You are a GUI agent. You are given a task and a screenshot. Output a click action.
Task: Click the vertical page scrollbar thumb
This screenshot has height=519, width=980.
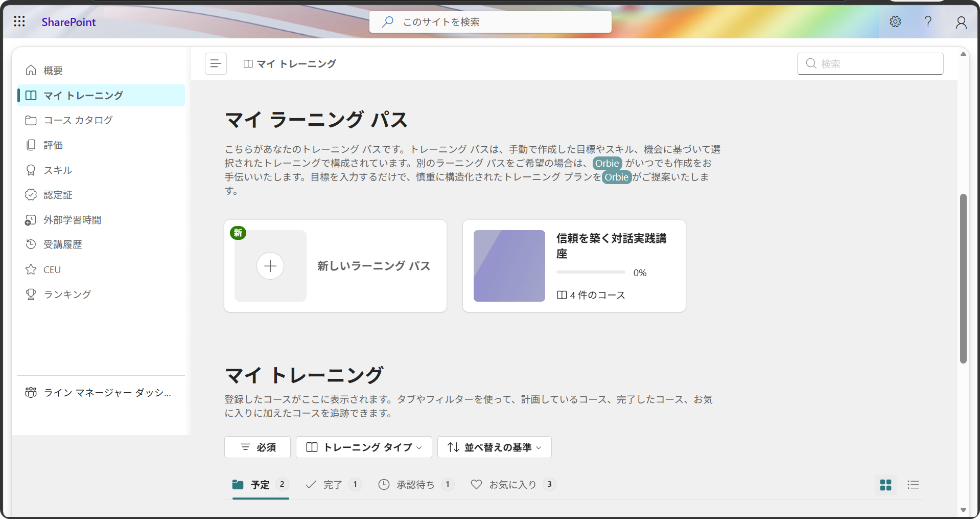pos(963,279)
